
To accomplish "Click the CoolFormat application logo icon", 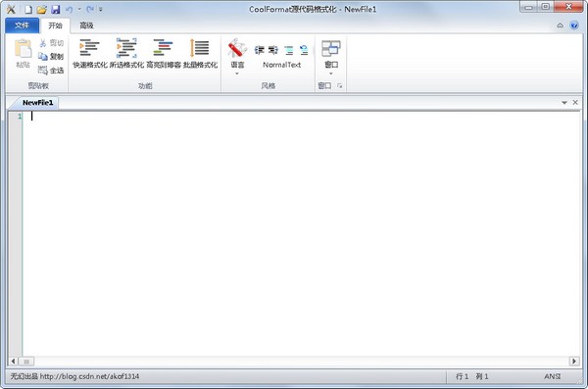I will click(x=11, y=9).
